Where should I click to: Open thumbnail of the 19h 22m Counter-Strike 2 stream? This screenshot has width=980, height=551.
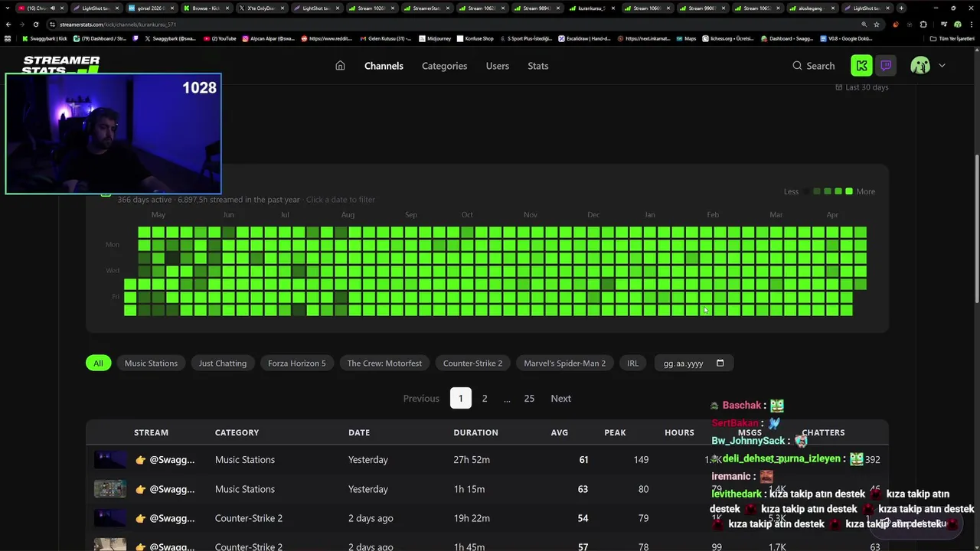[x=110, y=518]
